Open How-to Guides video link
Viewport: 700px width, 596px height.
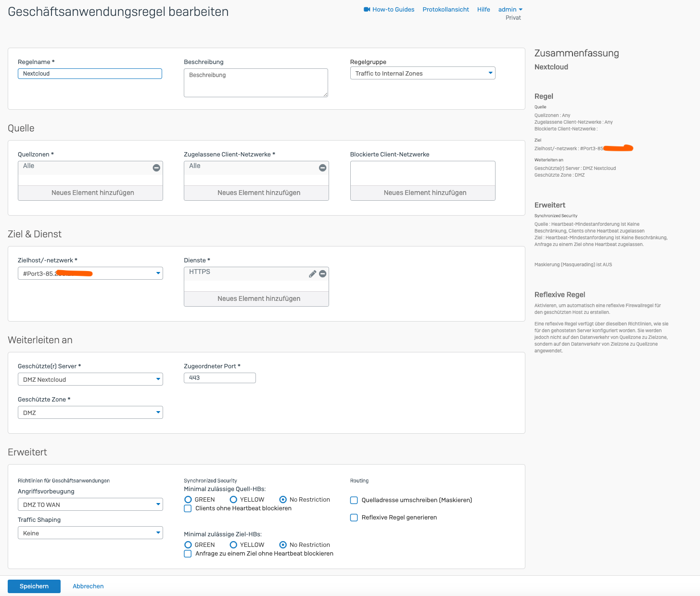(389, 9)
